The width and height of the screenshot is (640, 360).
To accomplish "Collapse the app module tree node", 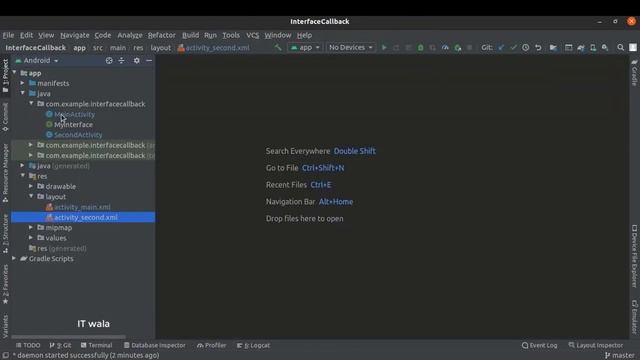I will tap(15, 73).
